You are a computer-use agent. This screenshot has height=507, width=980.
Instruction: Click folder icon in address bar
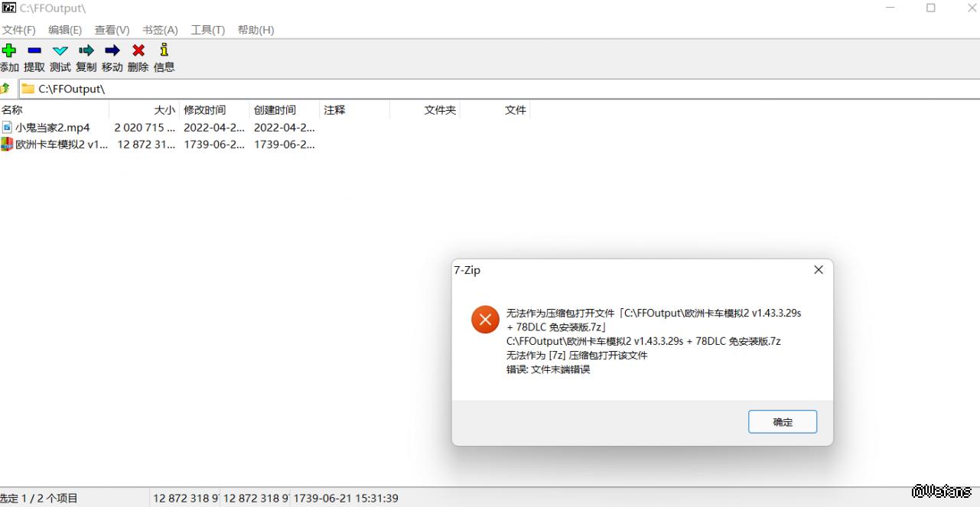coord(28,89)
